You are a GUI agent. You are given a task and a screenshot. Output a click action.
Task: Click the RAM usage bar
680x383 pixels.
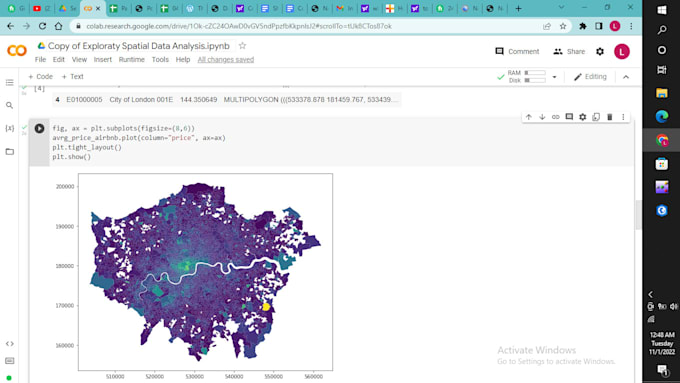pos(535,73)
